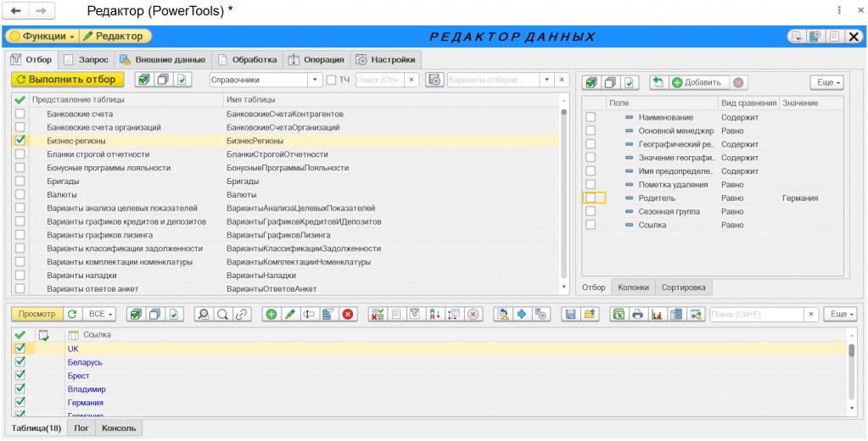Click the Добавить button in filter panel
This screenshot has height=441, width=868.
(x=697, y=82)
